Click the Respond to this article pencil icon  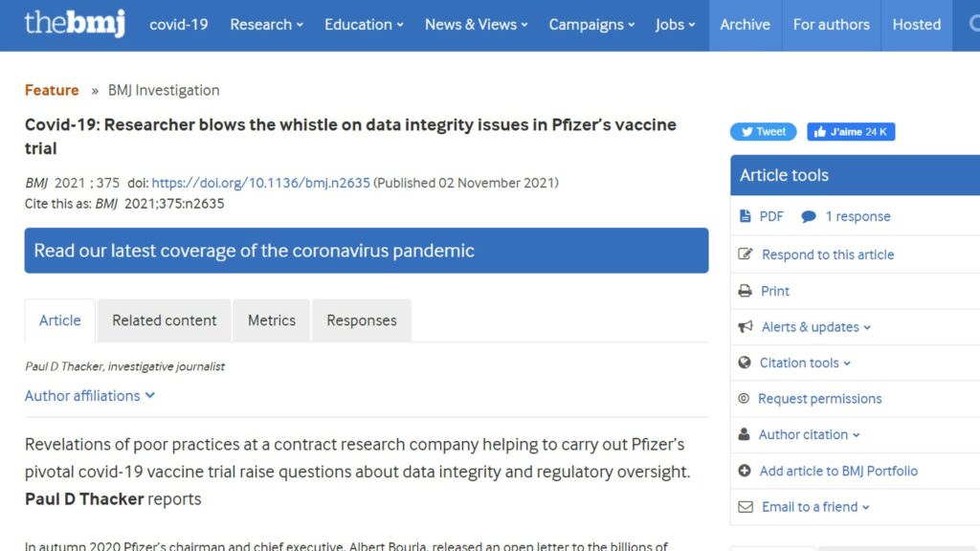point(745,253)
